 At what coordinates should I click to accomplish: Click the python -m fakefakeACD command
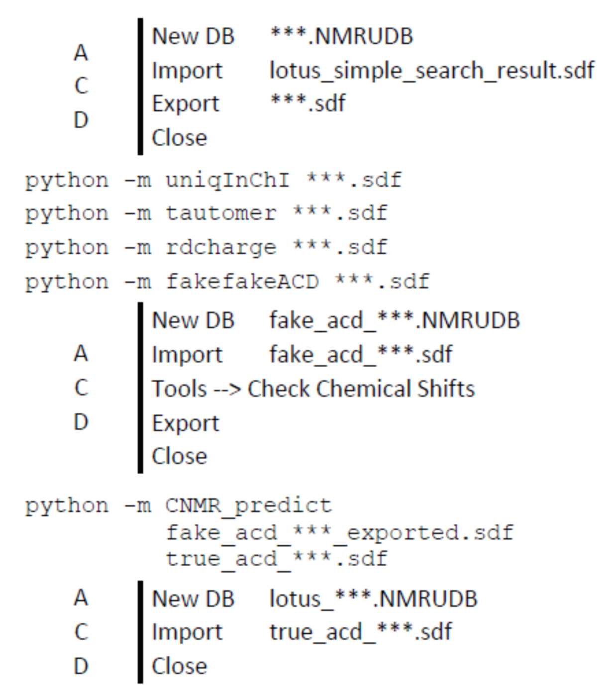pyautogui.click(x=227, y=282)
